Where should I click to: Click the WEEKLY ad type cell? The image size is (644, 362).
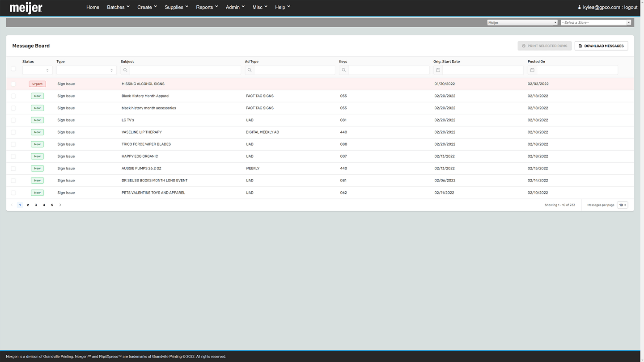click(x=253, y=168)
